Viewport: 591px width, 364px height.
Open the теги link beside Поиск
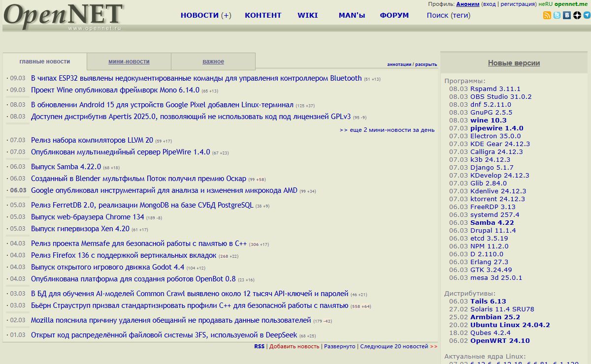[x=460, y=15]
